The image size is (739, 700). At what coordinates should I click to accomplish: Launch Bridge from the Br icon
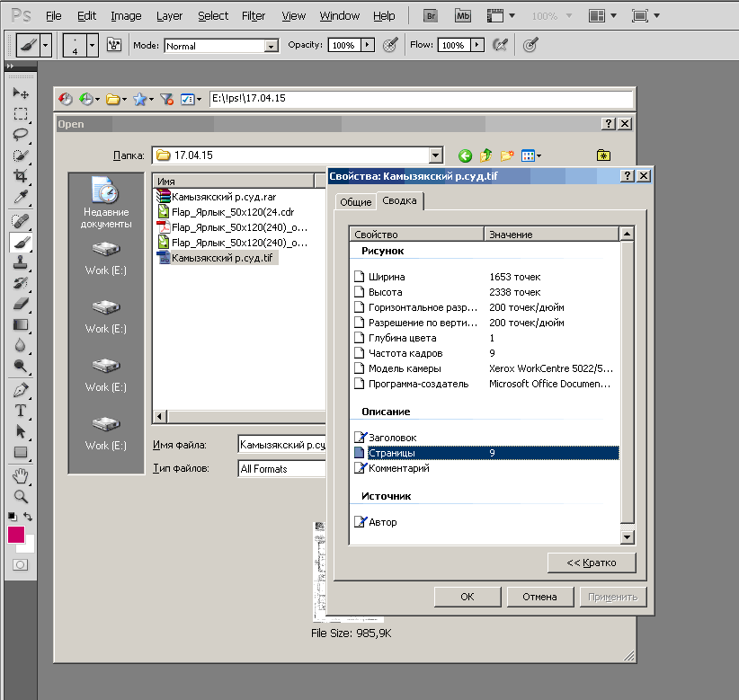[431, 15]
